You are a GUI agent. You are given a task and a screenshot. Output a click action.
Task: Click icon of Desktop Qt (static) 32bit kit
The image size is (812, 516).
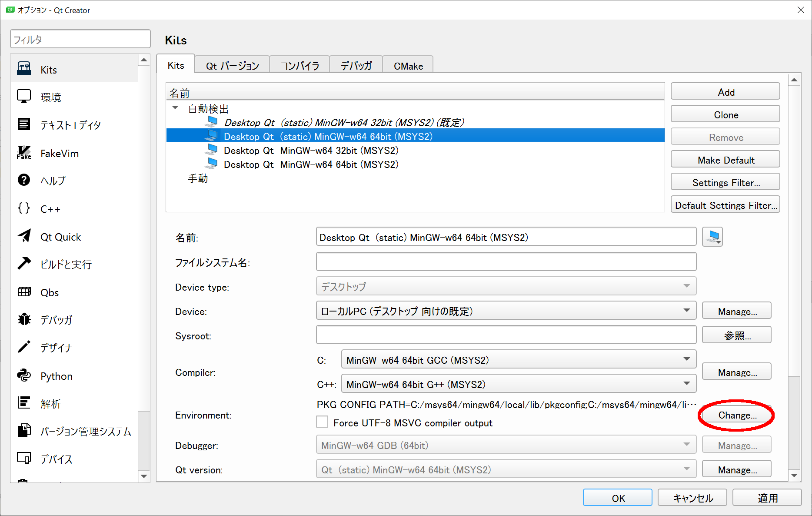tap(212, 122)
